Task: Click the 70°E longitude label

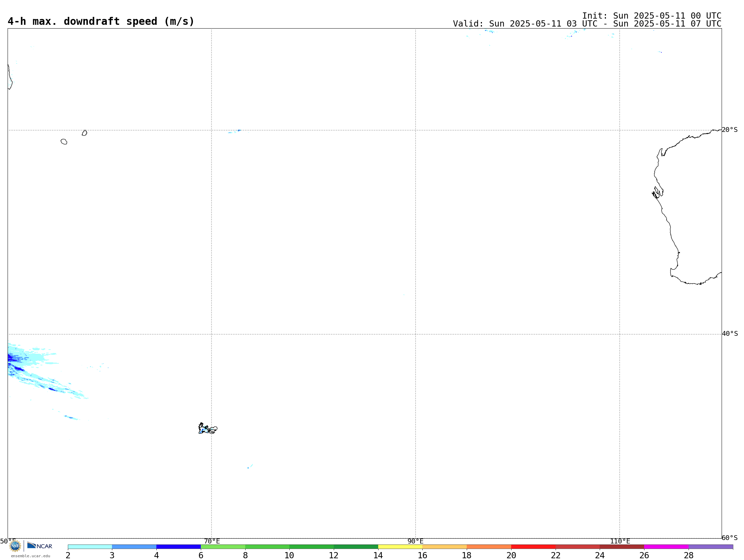Action: tap(212, 541)
